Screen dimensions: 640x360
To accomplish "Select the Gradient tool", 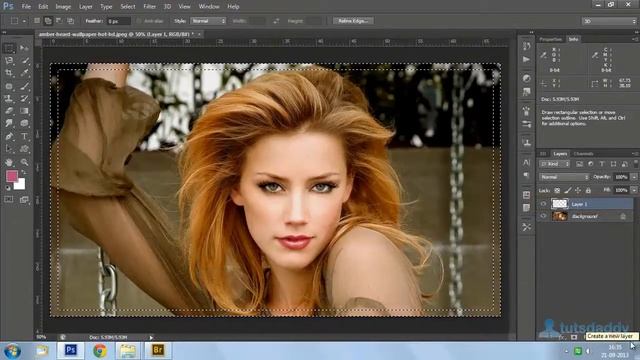I will coord(24,111).
